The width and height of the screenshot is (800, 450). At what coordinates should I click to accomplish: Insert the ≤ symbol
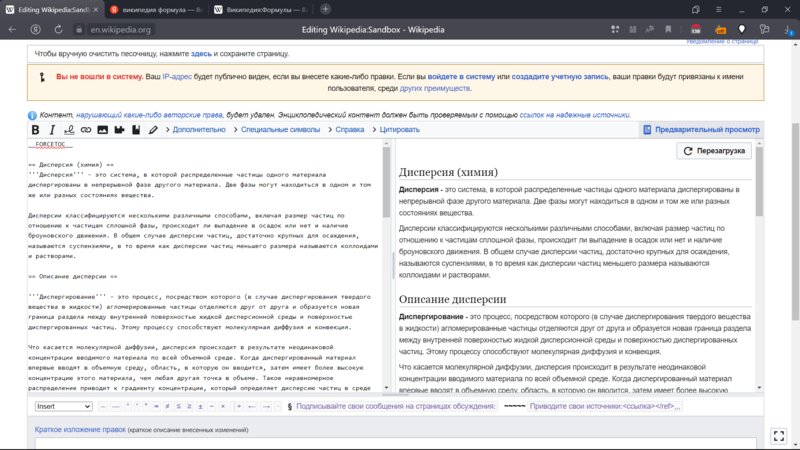(179, 407)
